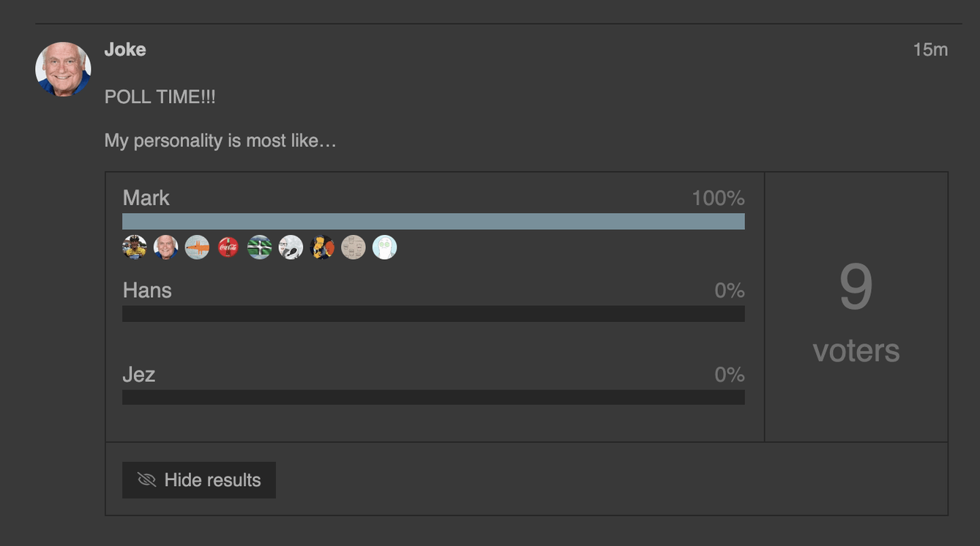This screenshot has height=546, width=980.
Task: Click the Coca-Cola bottle voter avatar
Action: pyautogui.click(x=228, y=247)
